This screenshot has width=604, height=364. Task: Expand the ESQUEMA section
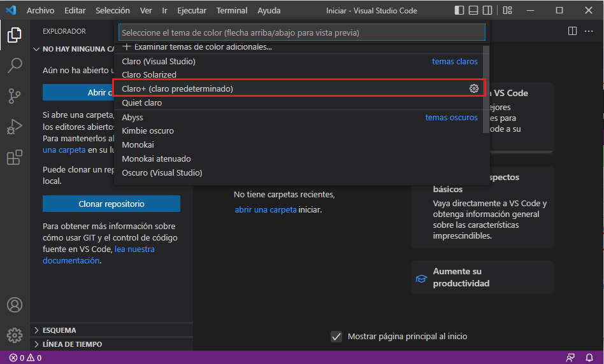pos(111,330)
